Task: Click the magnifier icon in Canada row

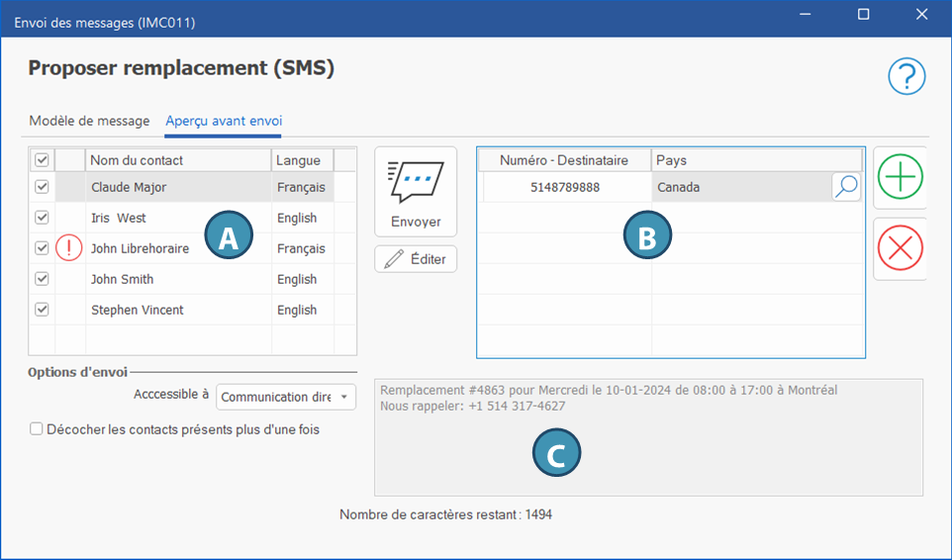Action: point(846,187)
